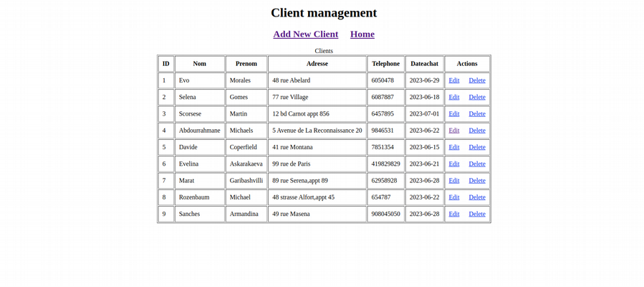Click telephone number 6050478
This screenshot has height=287, width=644.
click(385, 80)
